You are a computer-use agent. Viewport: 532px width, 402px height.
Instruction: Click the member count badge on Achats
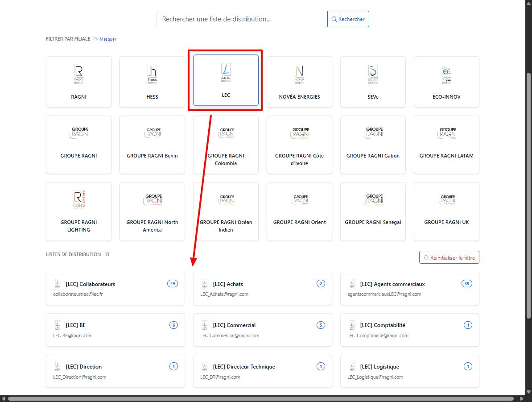(x=321, y=283)
